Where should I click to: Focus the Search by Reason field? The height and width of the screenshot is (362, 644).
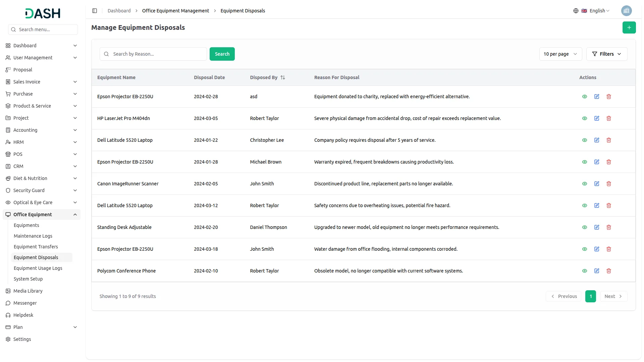(x=158, y=54)
